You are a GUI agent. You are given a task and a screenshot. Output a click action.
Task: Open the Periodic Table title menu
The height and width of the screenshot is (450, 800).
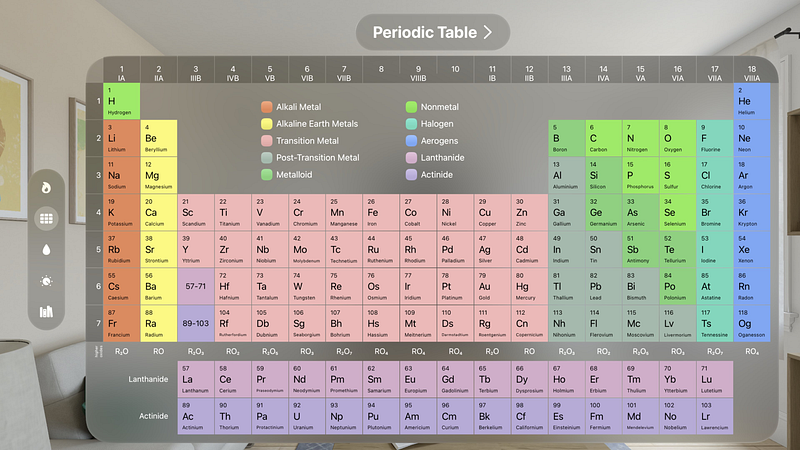[433, 32]
